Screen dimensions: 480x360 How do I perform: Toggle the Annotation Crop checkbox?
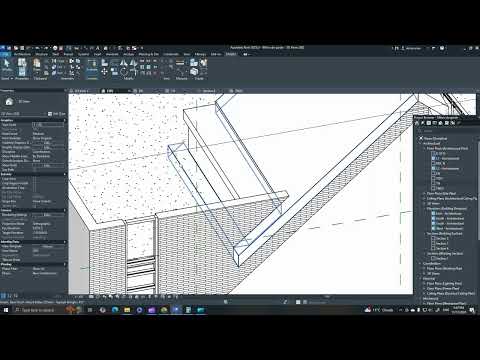click(x=34, y=188)
